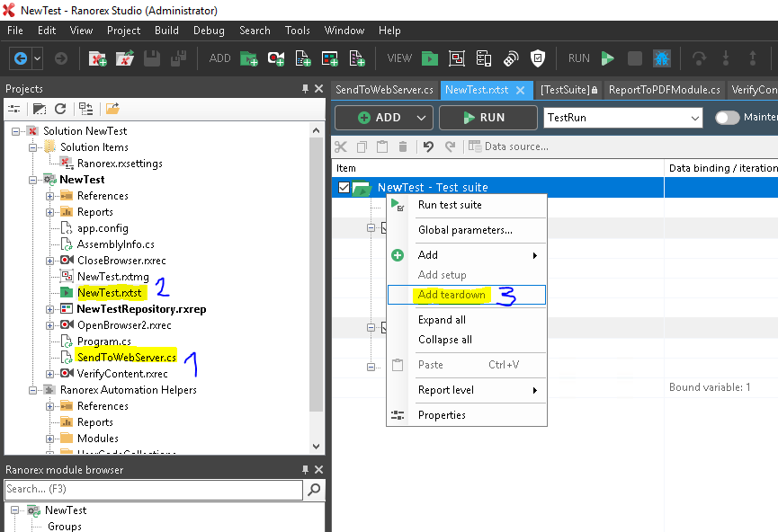Viewport: 778px width, 532px height.
Task: Switch to the ReportToPDFModule.cs tab
Action: tap(664, 90)
